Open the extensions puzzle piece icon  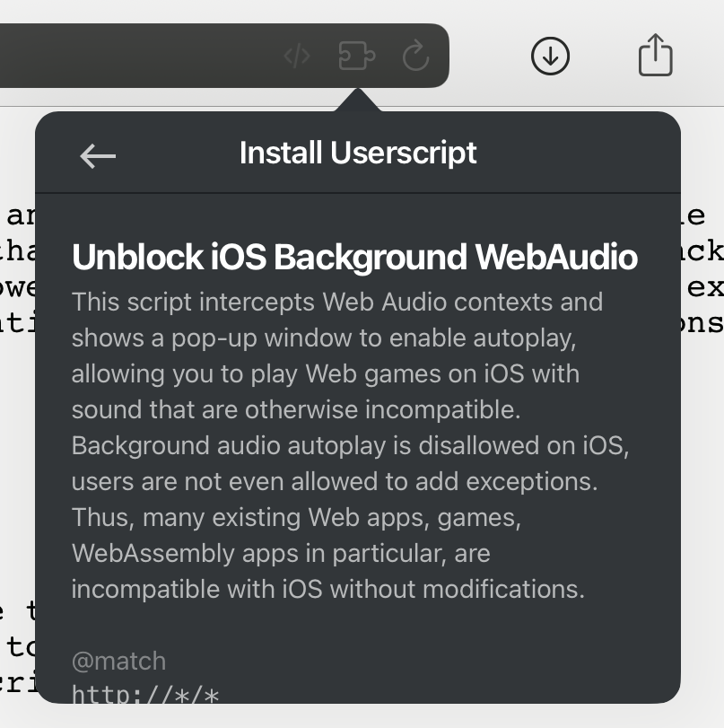[x=356, y=57]
